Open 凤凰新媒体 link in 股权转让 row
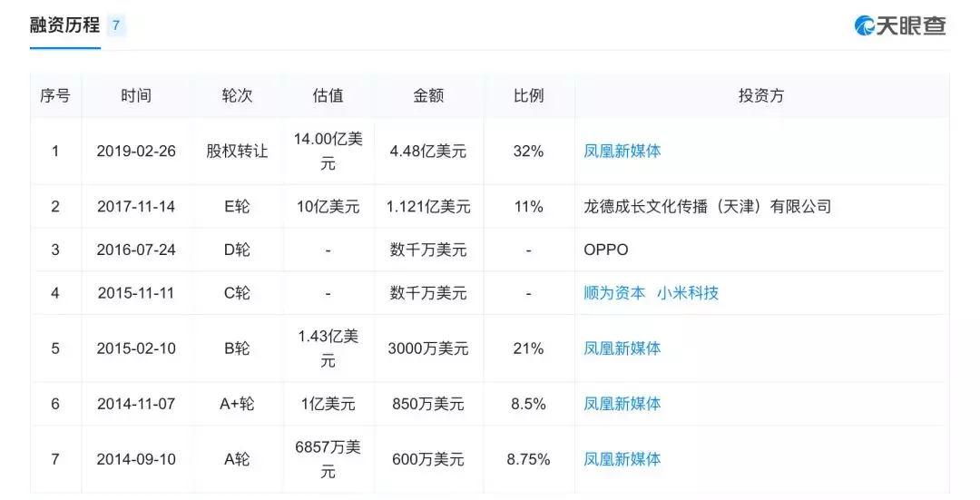The width and height of the screenshot is (980, 500). pos(622,151)
